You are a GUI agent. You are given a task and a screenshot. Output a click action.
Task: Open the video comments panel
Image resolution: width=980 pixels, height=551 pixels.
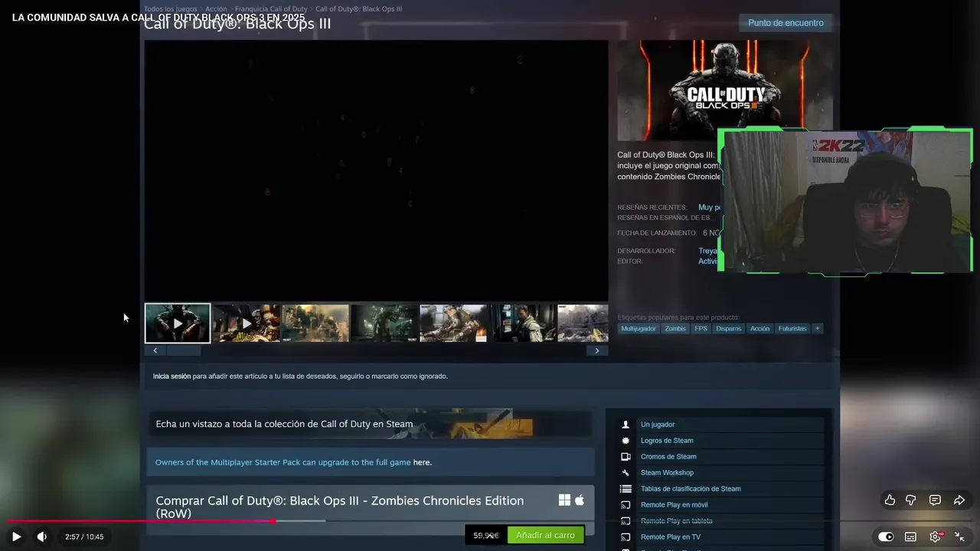point(935,500)
